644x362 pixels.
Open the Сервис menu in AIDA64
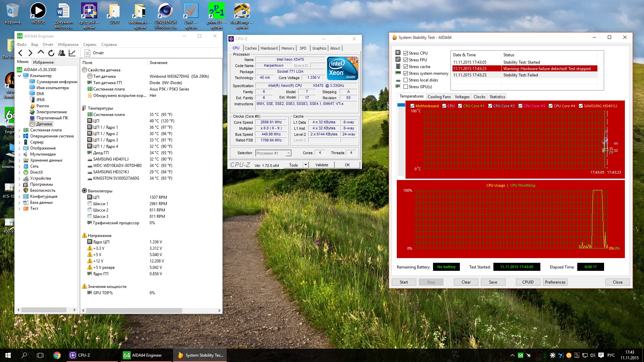click(x=90, y=45)
